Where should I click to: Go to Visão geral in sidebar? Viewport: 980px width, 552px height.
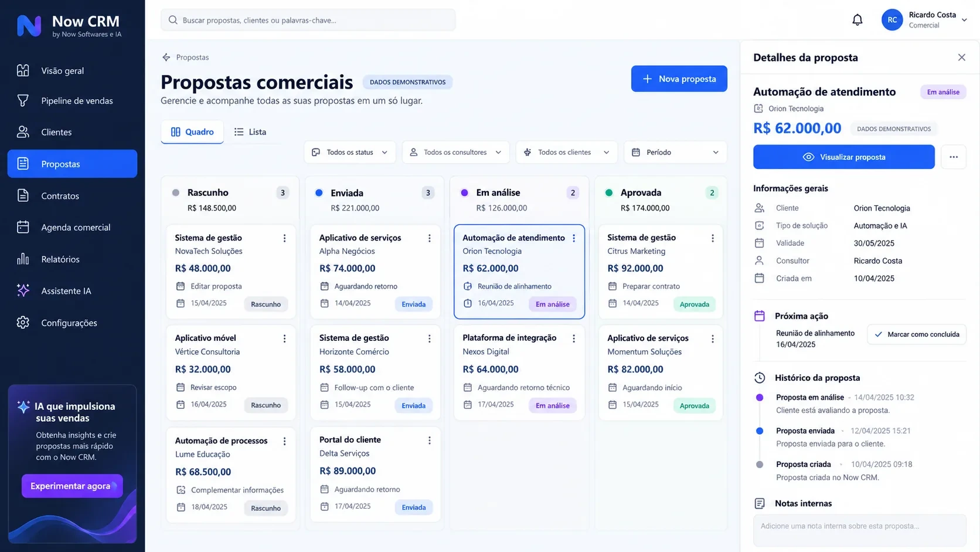[x=72, y=71]
